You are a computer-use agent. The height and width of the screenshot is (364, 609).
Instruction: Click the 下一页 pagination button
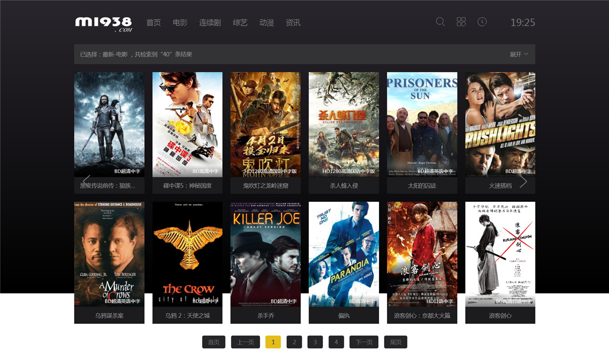pos(364,342)
